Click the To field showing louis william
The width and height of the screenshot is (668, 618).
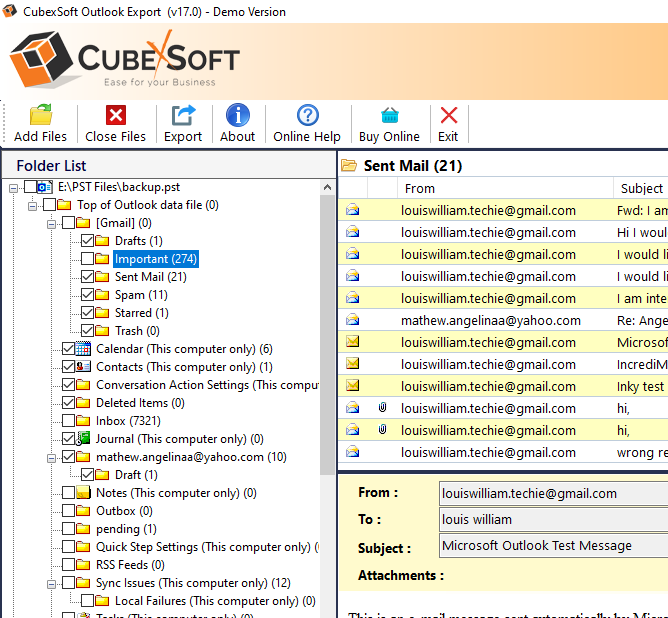click(x=553, y=520)
